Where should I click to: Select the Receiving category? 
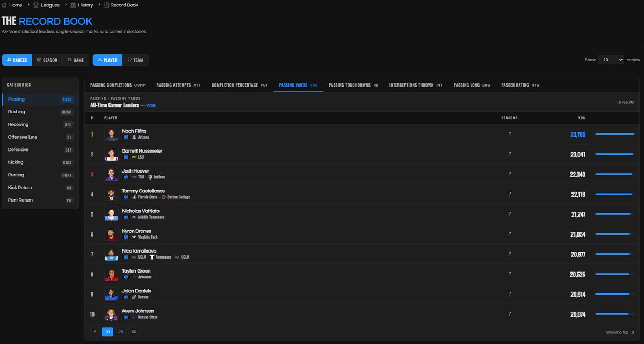pyautogui.click(x=40, y=125)
